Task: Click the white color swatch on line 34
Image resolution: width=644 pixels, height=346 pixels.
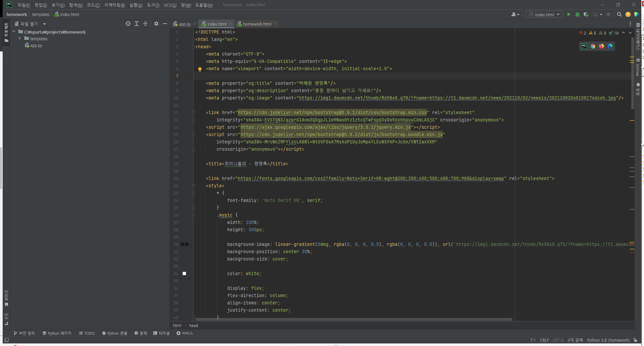Action: point(184,273)
